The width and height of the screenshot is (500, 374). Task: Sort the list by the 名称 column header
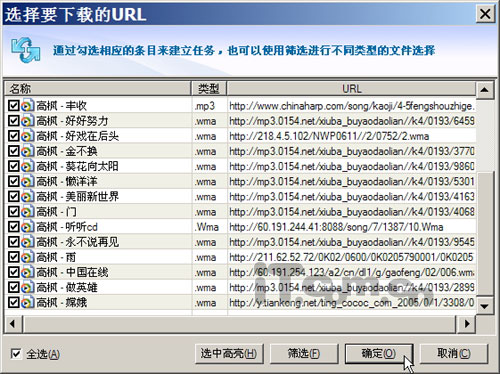(x=98, y=89)
